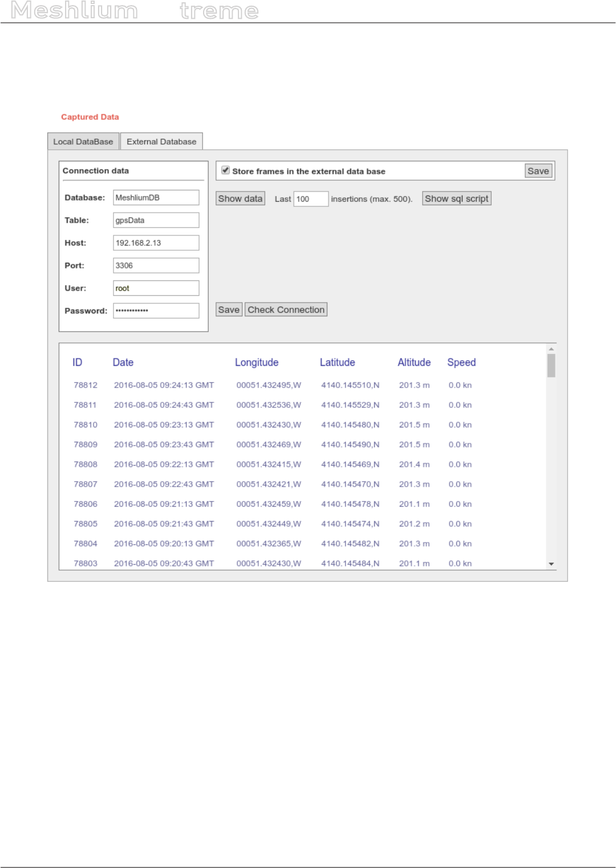Click altitude 201.4 m value

(414, 464)
